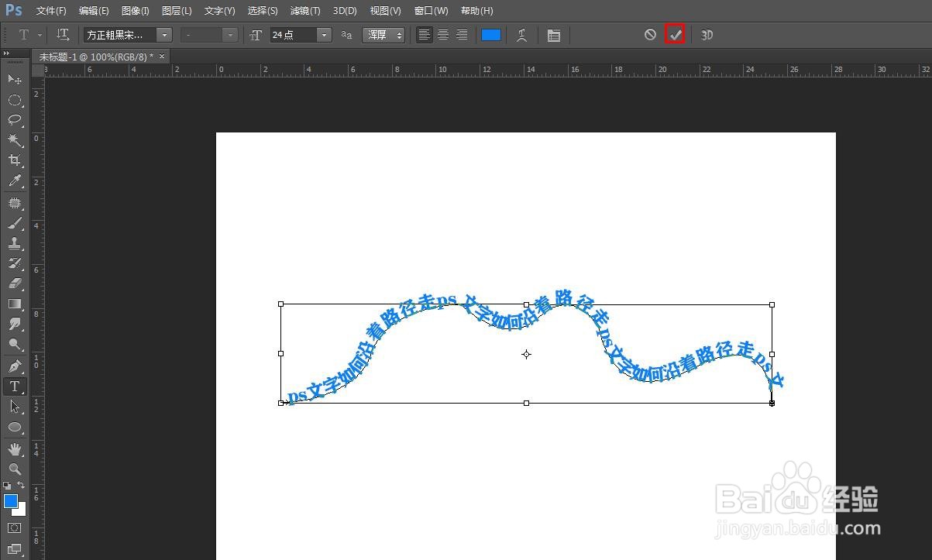Open the Type tool preset picker arrow

[x=40, y=35]
